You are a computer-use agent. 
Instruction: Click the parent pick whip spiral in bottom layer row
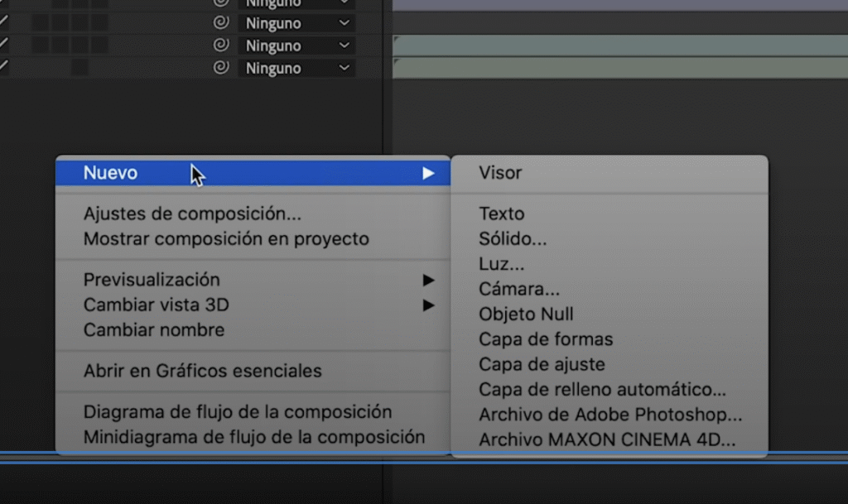tap(221, 68)
